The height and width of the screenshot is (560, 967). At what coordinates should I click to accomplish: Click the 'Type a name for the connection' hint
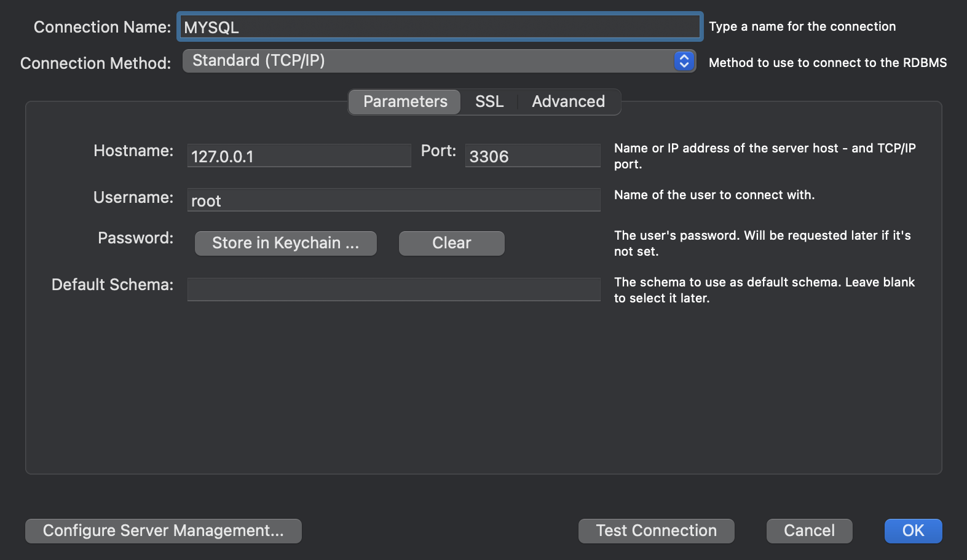pyautogui.click(x=802, y=26)
